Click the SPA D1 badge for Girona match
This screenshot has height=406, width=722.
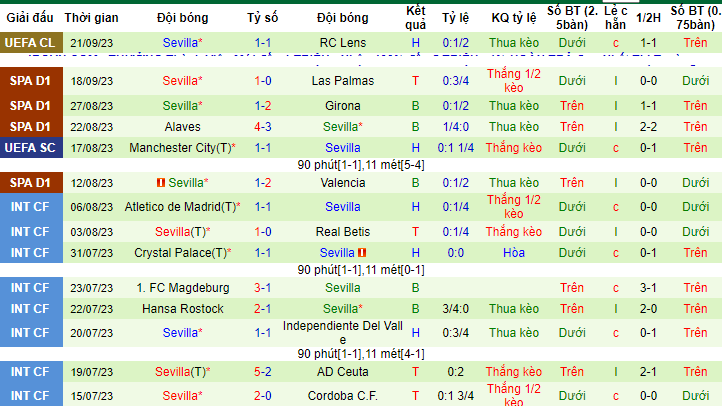point(31,105)
